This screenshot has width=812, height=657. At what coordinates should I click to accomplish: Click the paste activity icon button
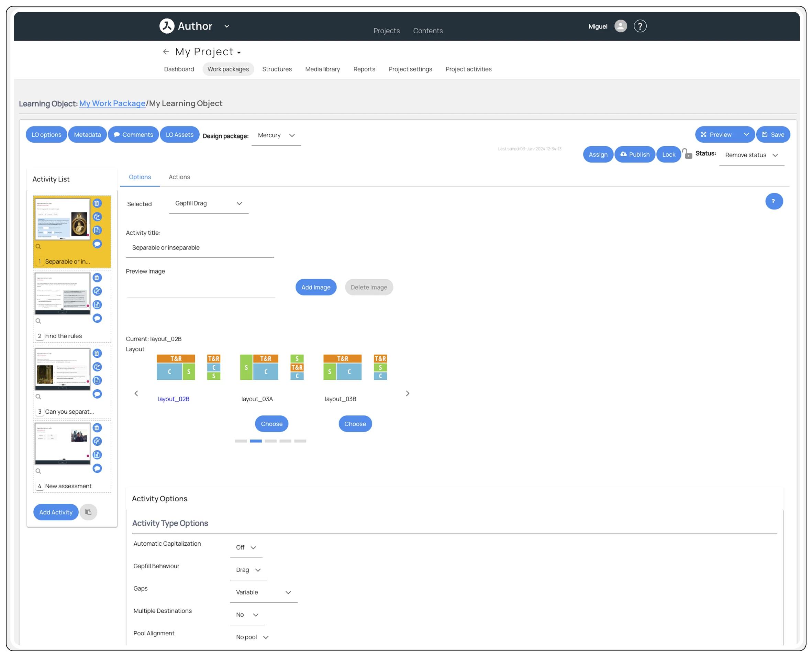[x=88, y=512]
